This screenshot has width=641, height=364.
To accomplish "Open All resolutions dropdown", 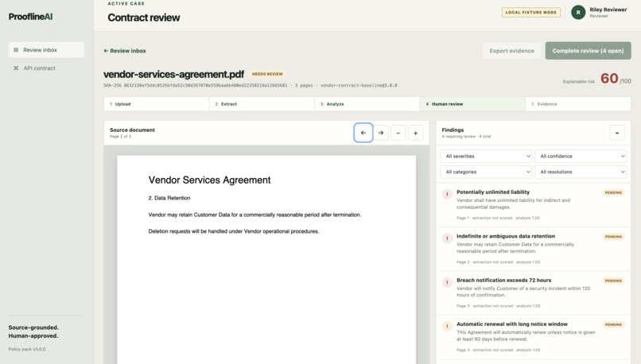I will tap(581, 172).
